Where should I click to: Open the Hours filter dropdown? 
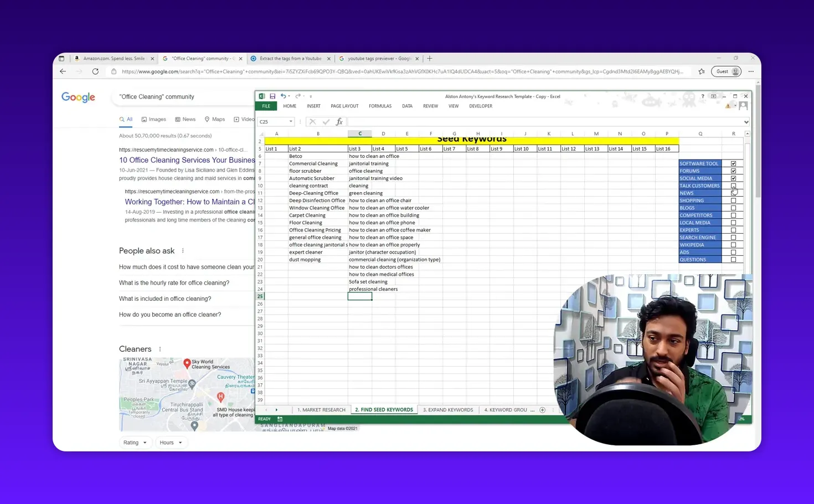[x=171, y=442]
